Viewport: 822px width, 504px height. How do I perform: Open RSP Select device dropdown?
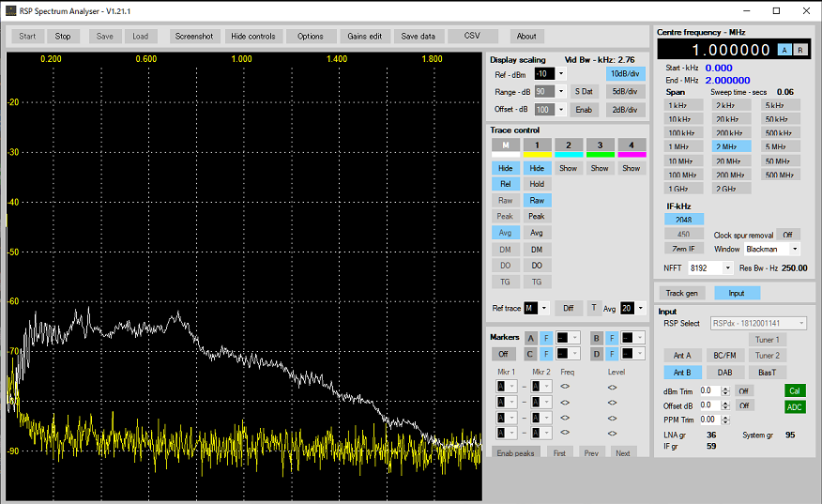758,324
